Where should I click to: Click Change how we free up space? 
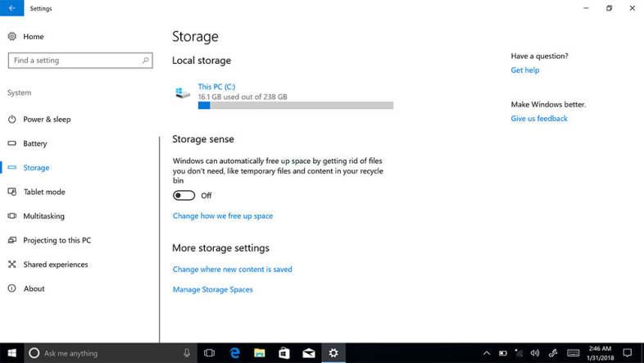pyautogui.click(x=223, y=216)
